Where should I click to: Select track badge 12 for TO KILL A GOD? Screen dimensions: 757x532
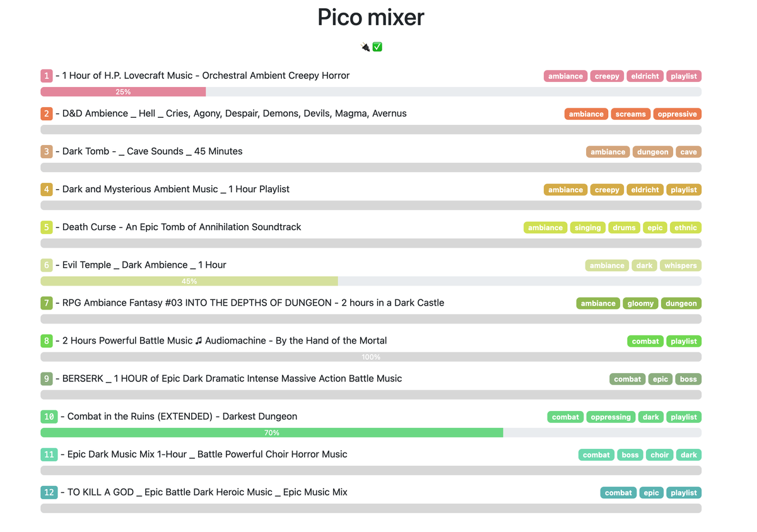click(49, 492)
